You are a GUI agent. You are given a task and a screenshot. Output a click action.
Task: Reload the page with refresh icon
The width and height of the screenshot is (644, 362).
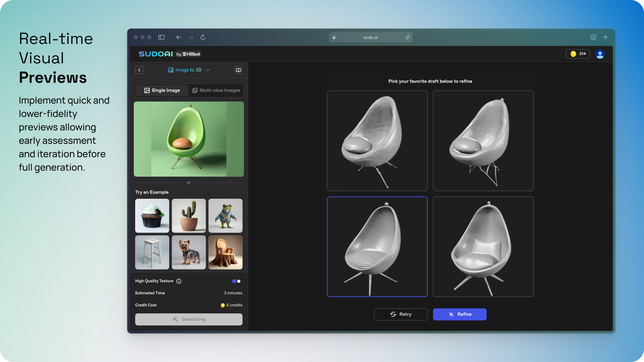click(203, 37)
